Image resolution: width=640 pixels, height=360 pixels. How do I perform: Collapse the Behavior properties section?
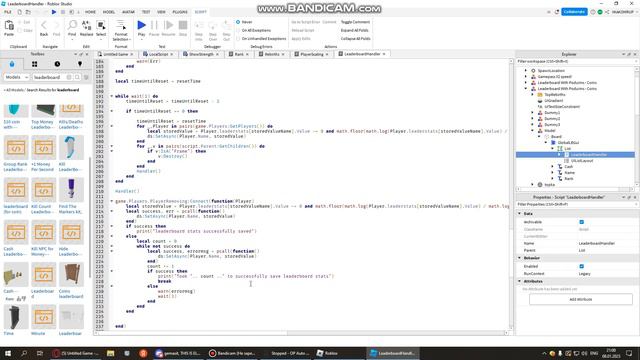point(520,258)
